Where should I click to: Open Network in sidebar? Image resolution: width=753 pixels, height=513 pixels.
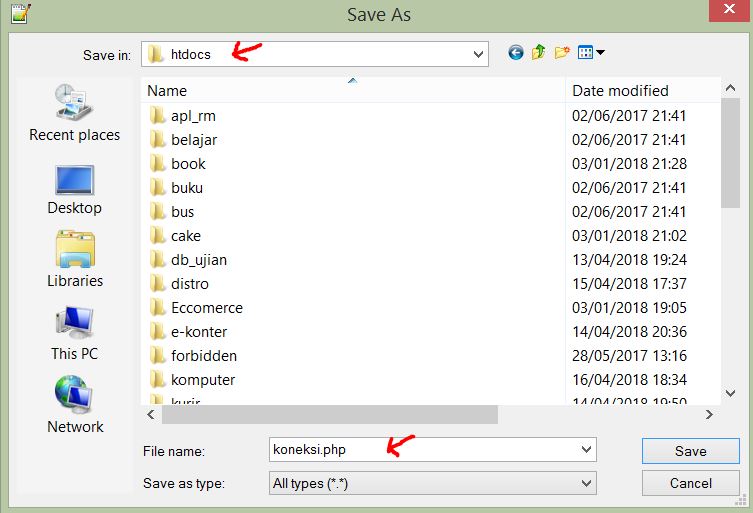(75, 405)
